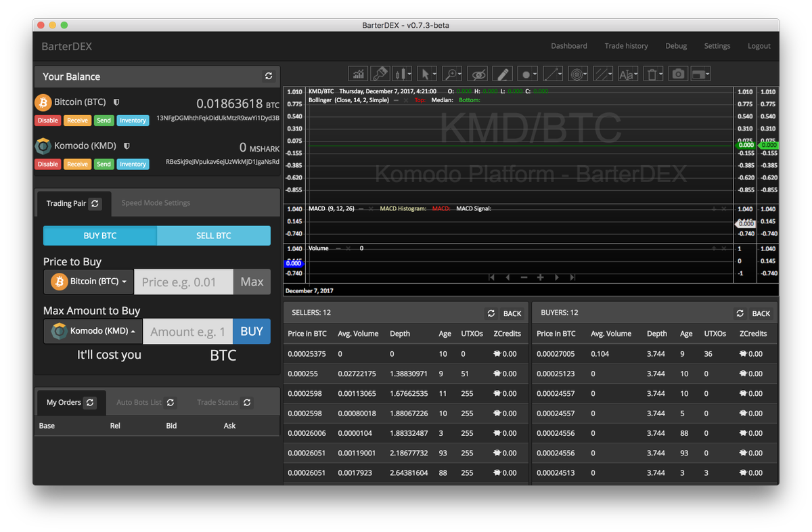Click the shield icon beside Komodo (KMD)
The width and height of the screenshot is (812, 532).
tap(127, 146)
